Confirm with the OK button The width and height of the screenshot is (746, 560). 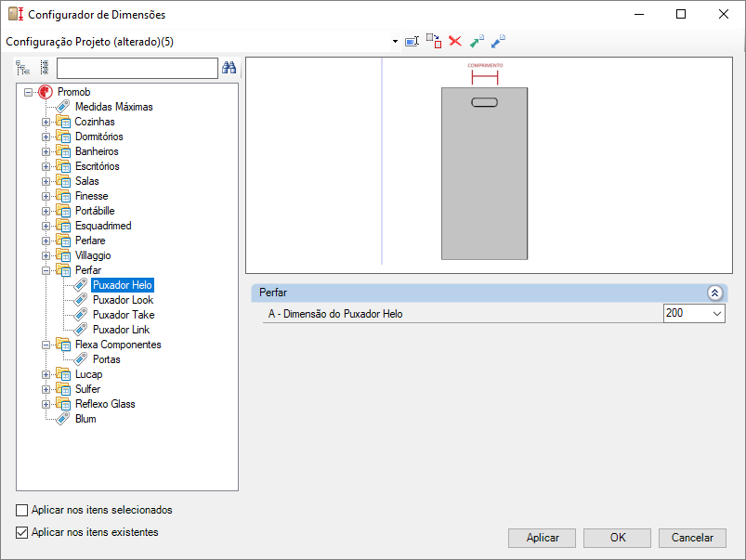coord(617,538)
